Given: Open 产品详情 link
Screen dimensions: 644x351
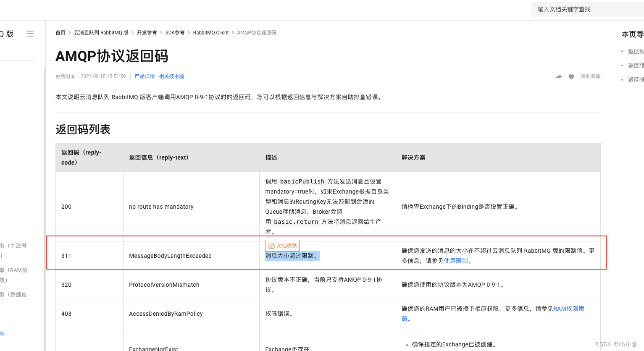Looking at the screenshot, I should coord(145,76).
